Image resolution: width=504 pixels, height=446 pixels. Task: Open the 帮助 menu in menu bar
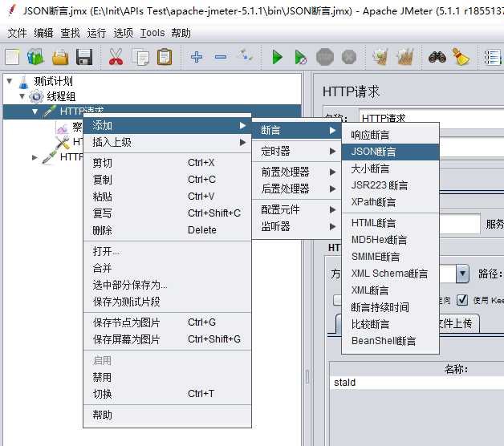coord(181,33)
